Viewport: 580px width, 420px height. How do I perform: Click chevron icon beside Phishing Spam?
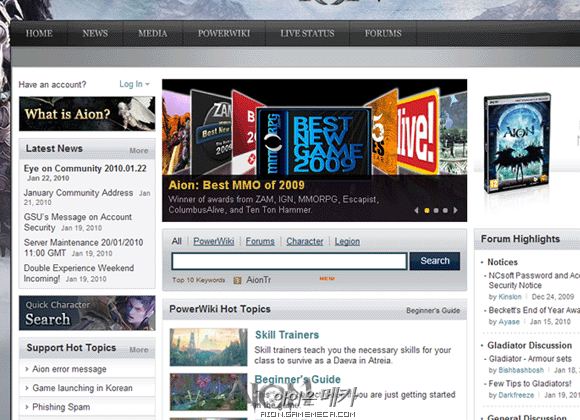[x=27, y=407]
